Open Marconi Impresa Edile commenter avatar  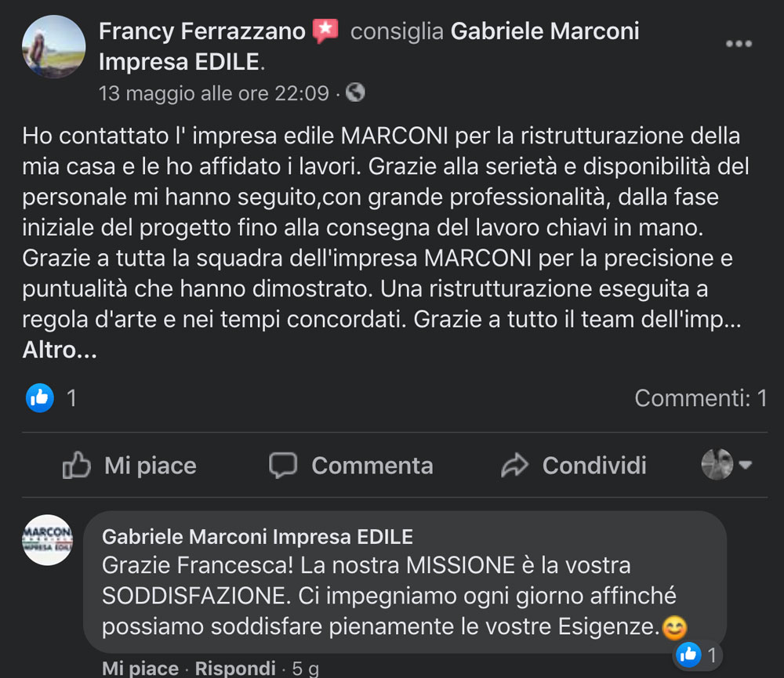point(47,539)
